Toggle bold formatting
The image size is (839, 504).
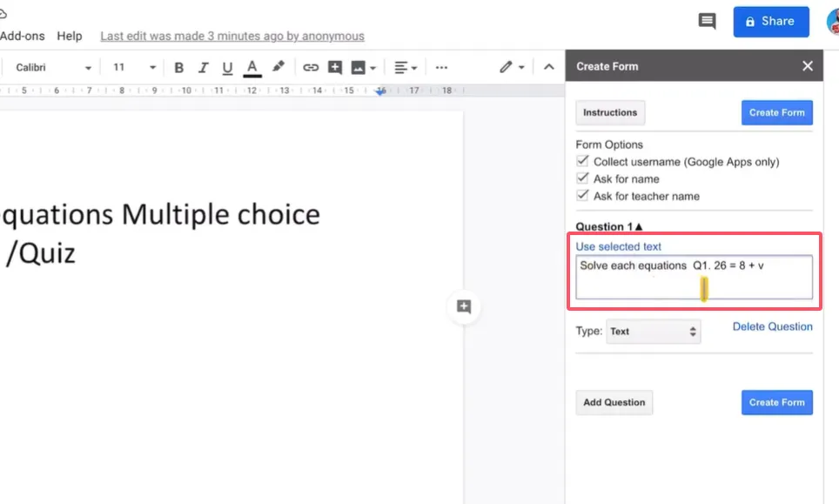179,68
